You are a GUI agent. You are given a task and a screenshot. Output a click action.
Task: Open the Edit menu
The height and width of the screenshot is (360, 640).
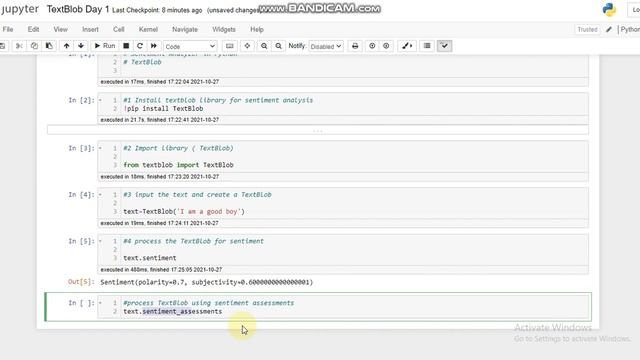pos(33,29)
